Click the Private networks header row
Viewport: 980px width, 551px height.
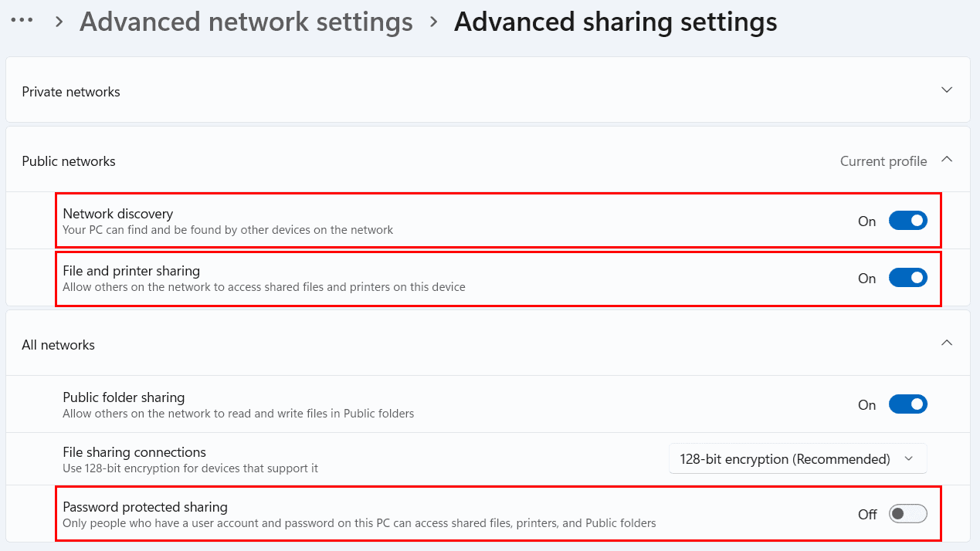coord(488,91)
